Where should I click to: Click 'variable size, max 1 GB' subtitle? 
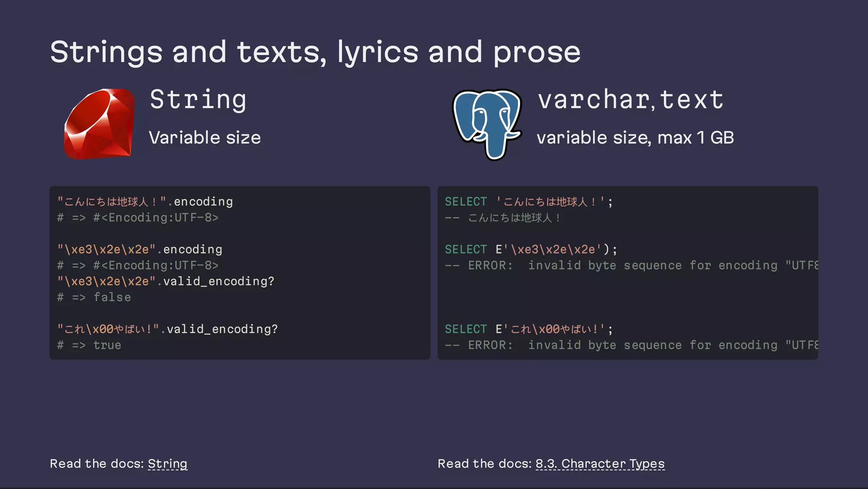coord(635,138)
